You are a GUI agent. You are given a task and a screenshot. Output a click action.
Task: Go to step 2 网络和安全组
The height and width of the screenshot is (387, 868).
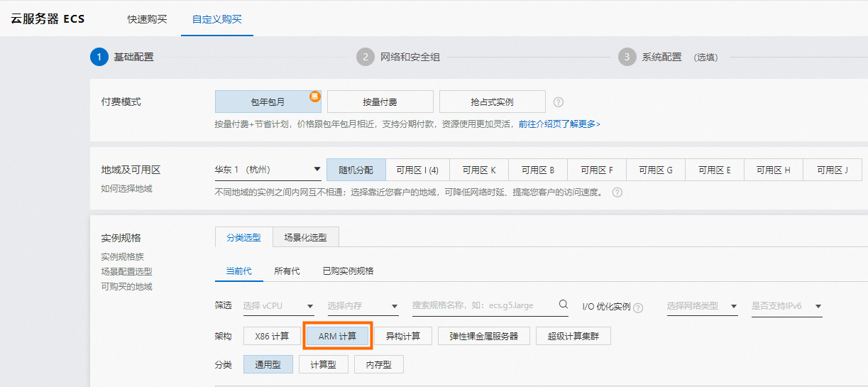point(398,57)
